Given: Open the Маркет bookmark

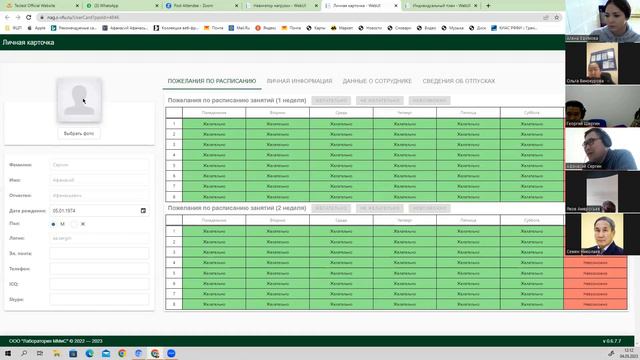Looking at the screenshot, I should click(x=342, y=28).
